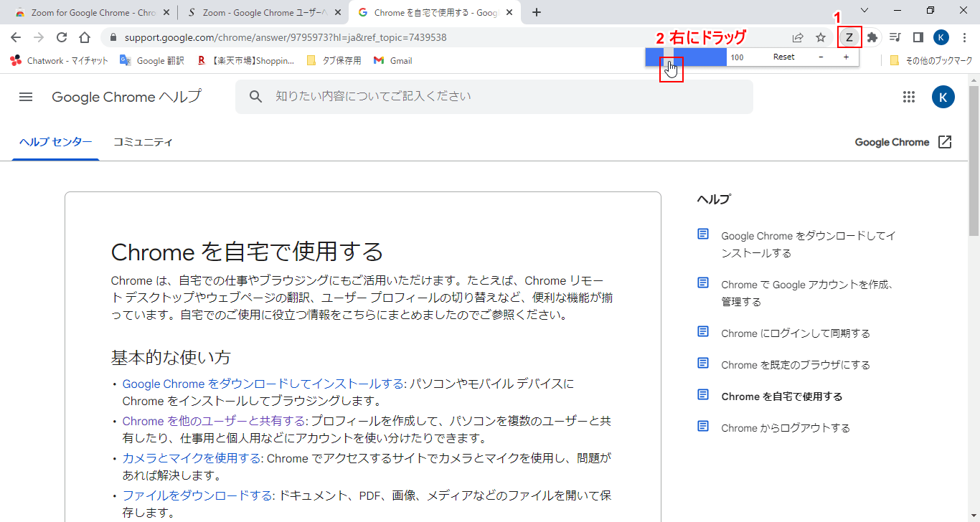Switch to Zoom for Google Chrome tab
Viewport: 980px width, 522px height.
point(90,12)
